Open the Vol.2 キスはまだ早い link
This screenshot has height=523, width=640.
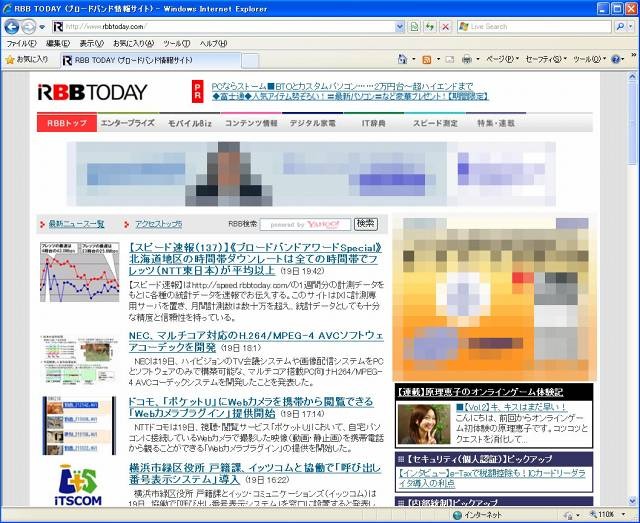pos(511,407)
